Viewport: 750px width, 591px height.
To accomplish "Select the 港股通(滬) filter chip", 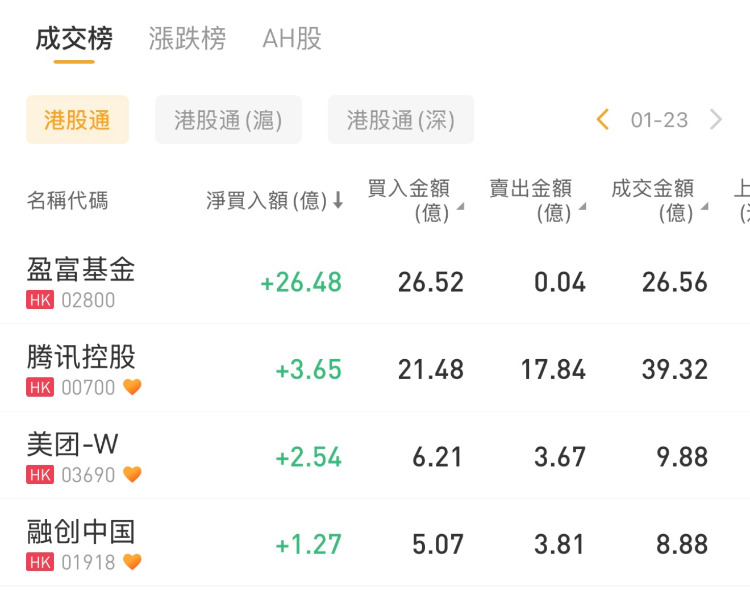I will tap(228, 120).
